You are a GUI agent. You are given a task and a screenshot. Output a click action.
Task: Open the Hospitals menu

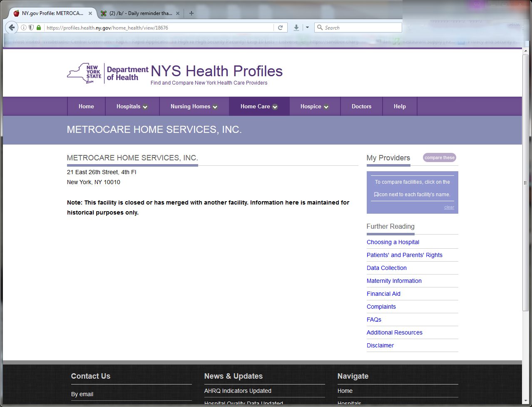(132, 106)
